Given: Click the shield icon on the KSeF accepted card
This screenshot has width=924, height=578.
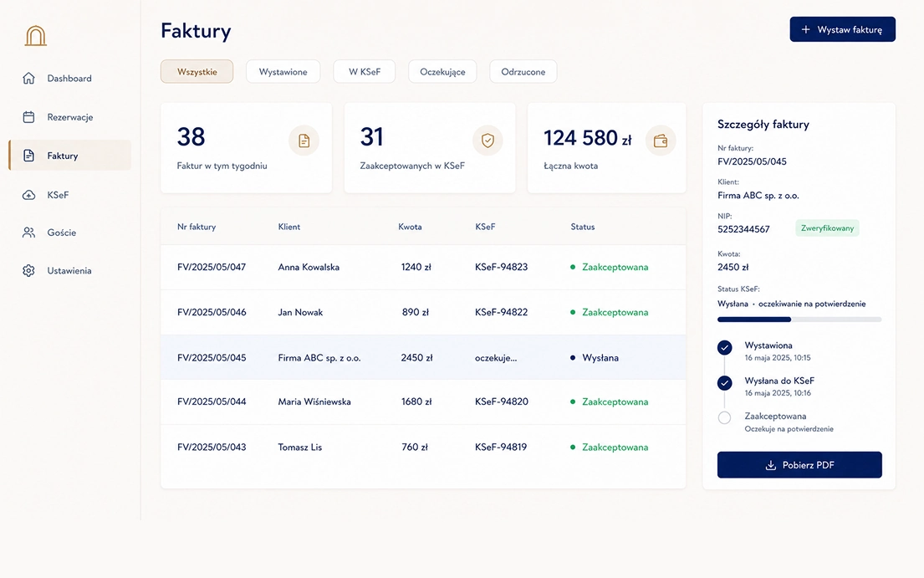Looking at the screenshot, I should [488, 141].
